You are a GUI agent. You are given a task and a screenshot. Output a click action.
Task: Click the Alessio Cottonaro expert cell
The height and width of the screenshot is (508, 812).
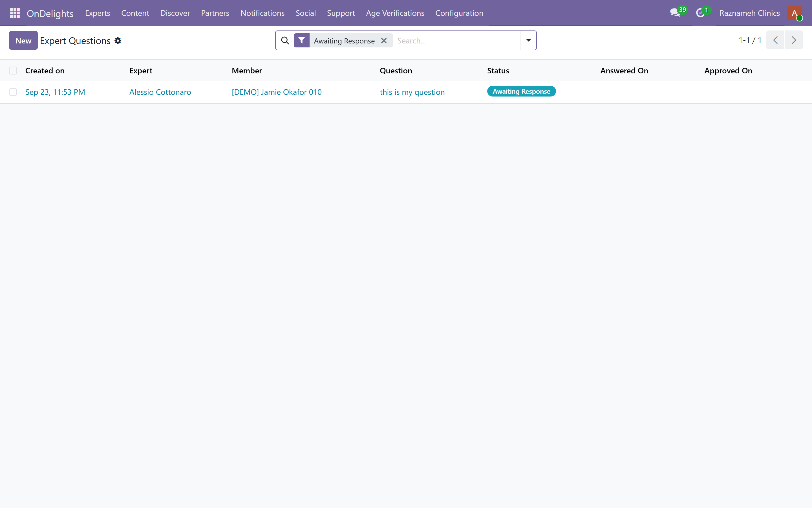[160, 92]
